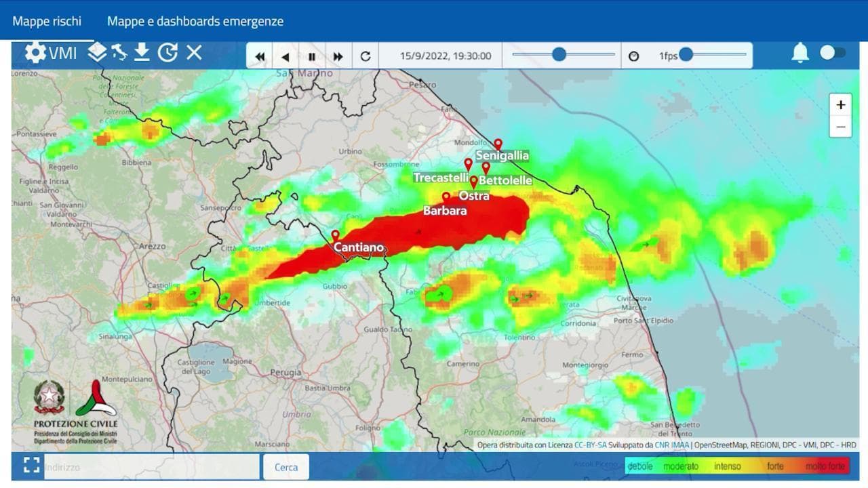The image size is (868, 488).
Task: Pause the radar animation
Action: pyautogui.click(x=312, y=57)
